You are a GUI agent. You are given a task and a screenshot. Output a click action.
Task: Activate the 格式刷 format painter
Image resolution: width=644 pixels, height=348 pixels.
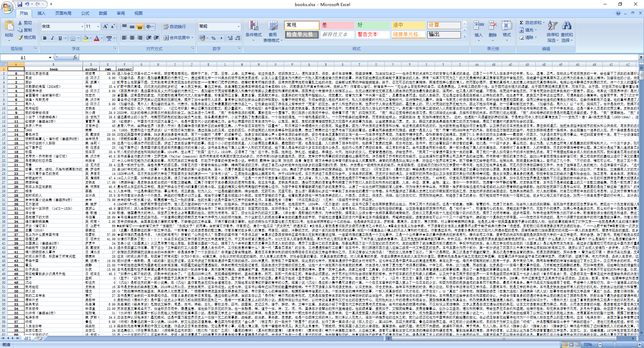coord(27,37)
